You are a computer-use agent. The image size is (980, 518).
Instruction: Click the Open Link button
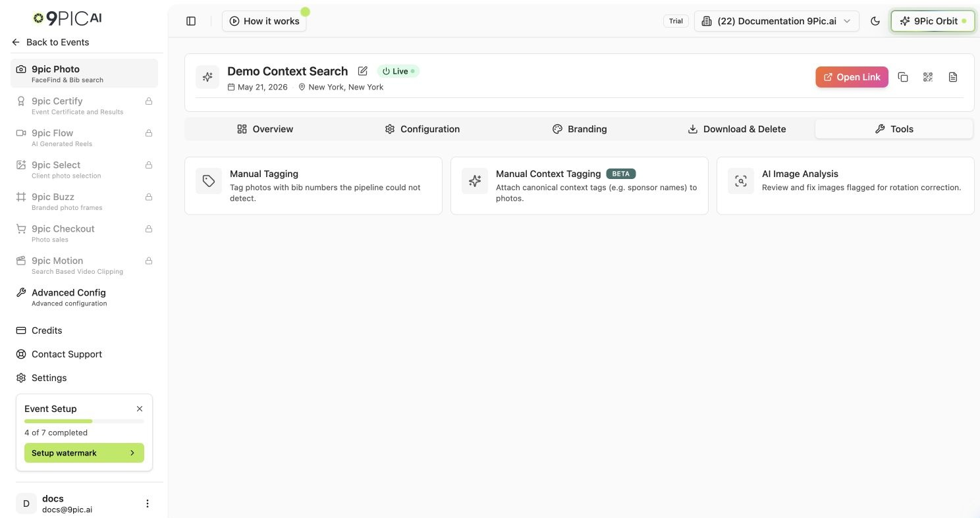pyautogui.click(x=852, y=77)
